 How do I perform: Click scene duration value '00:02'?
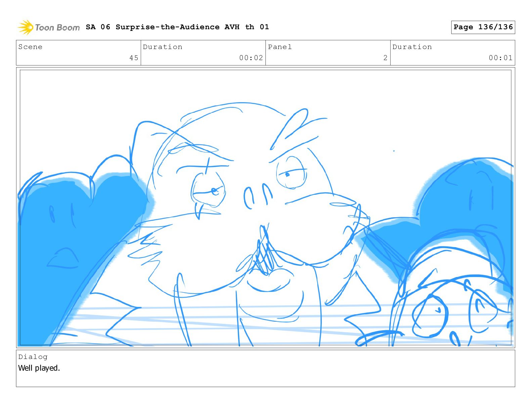[x=251, y=58]
